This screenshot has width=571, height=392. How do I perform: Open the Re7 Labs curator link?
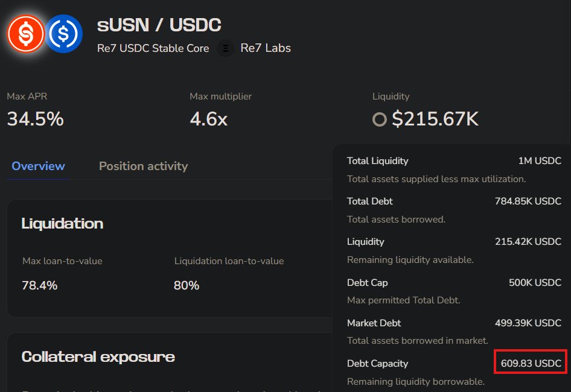pos(266,48)
